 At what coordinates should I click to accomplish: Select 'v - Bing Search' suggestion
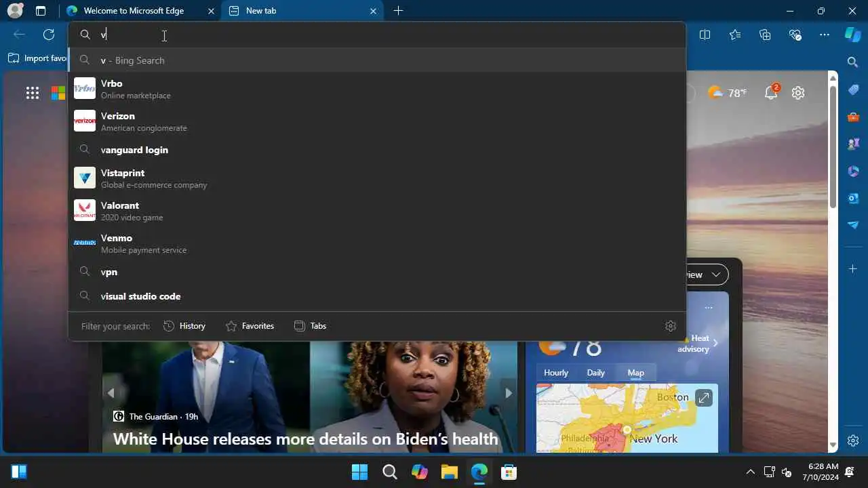click(377, 60)
